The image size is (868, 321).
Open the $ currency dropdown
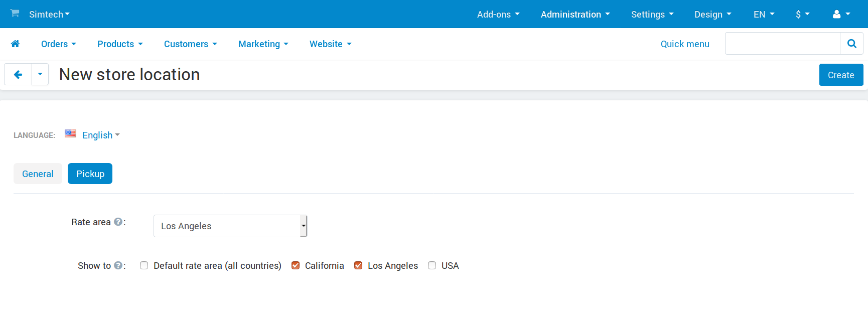803,14
